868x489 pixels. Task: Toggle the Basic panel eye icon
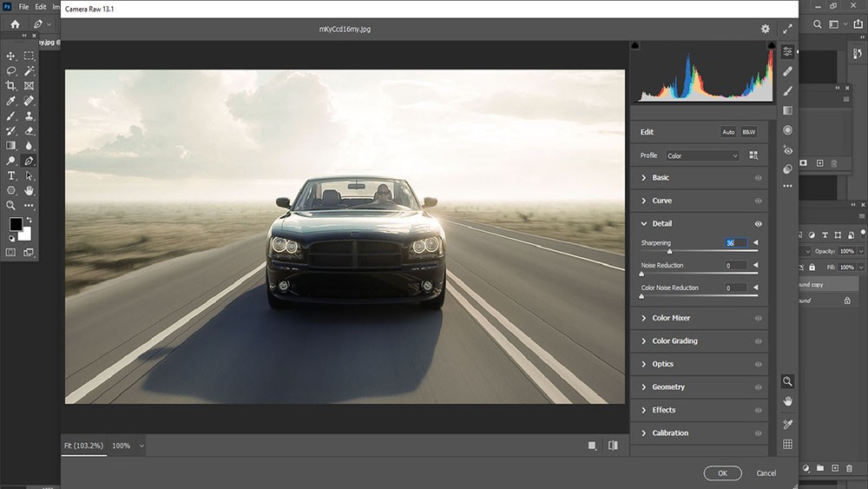[758, 178]
